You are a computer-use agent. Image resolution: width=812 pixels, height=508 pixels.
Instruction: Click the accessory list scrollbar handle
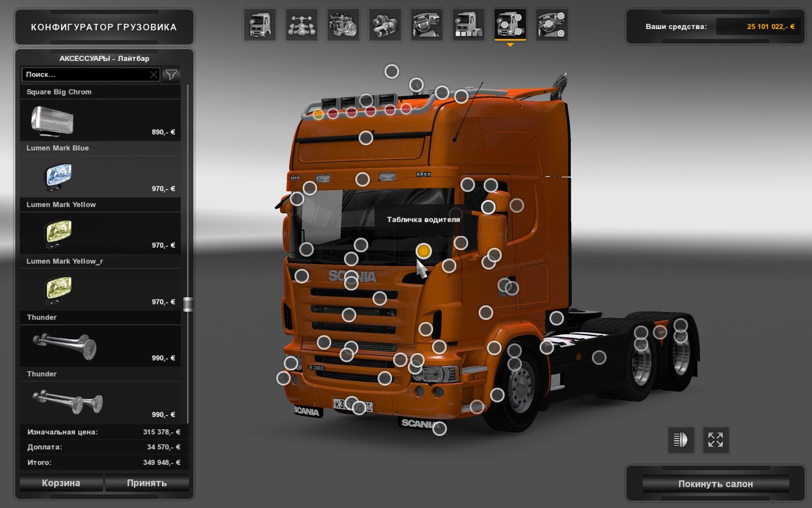(188, 304)
